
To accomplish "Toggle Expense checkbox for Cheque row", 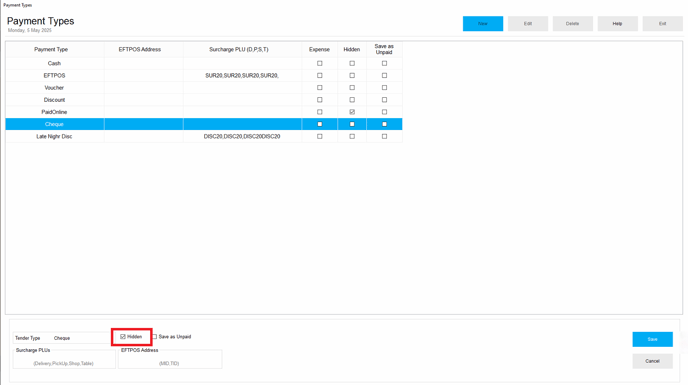I will click(319, 124).
